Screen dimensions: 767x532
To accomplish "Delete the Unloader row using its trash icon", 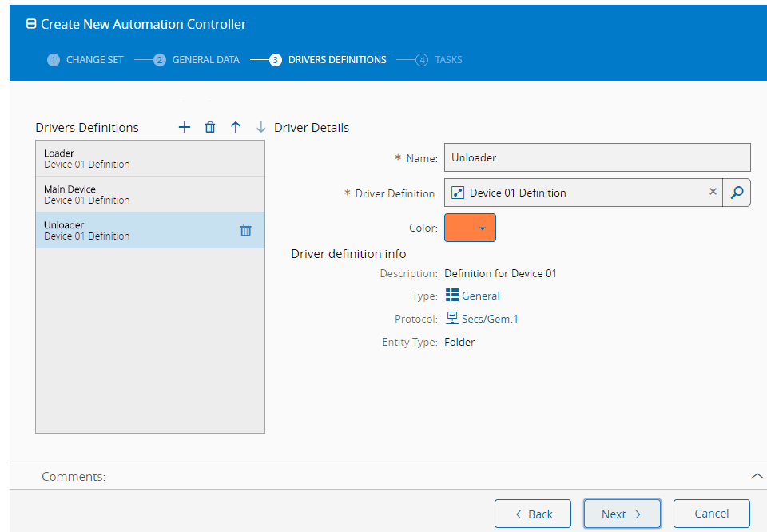I will coord(246,230).
